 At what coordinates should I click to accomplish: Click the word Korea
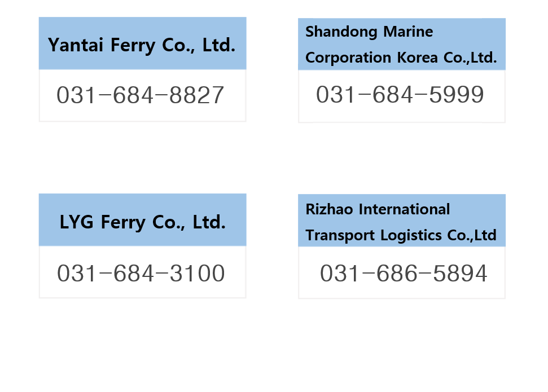coord(417,58)
